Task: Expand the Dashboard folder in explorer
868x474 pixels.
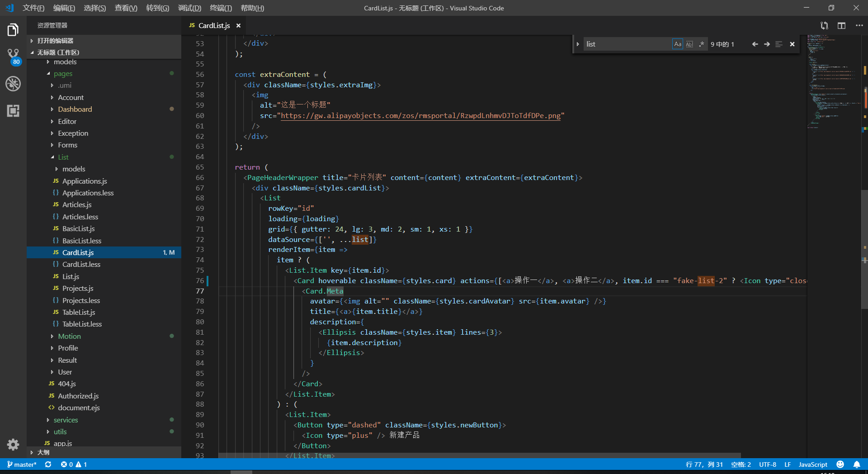Action: coord(75,109)
